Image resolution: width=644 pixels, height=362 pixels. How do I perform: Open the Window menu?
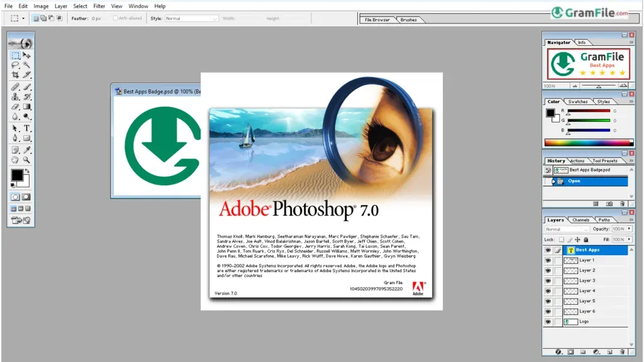[138, 6]
